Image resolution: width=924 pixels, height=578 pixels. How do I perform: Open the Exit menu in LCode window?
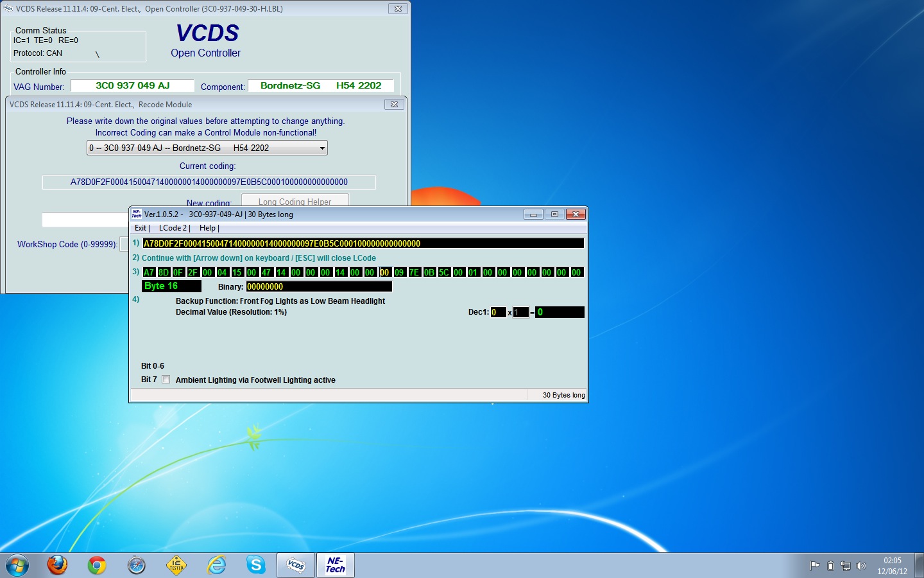tap(142, 228)
